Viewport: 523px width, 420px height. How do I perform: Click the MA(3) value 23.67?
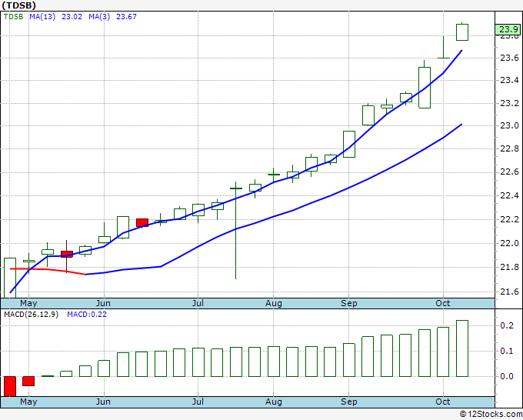(x=126, y=17)
